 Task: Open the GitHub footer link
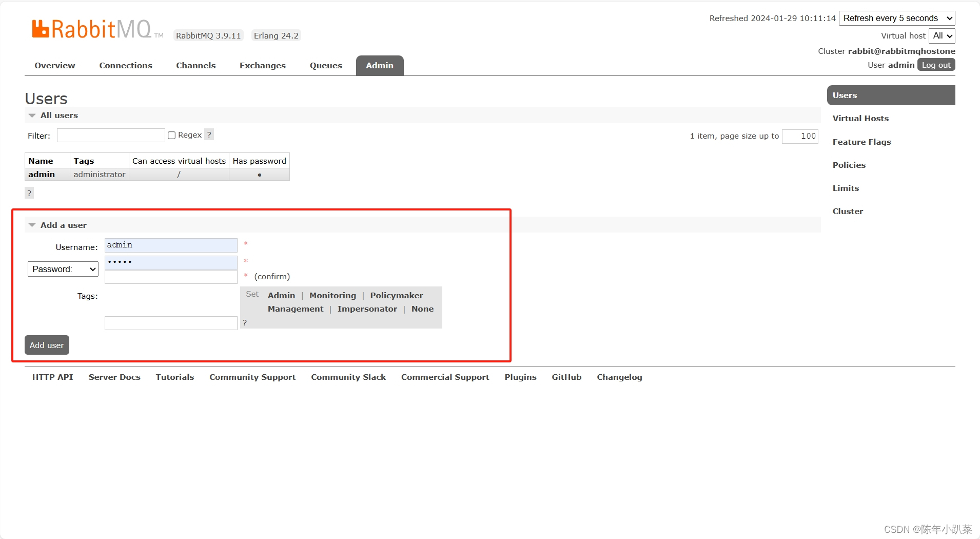point(566,377)
